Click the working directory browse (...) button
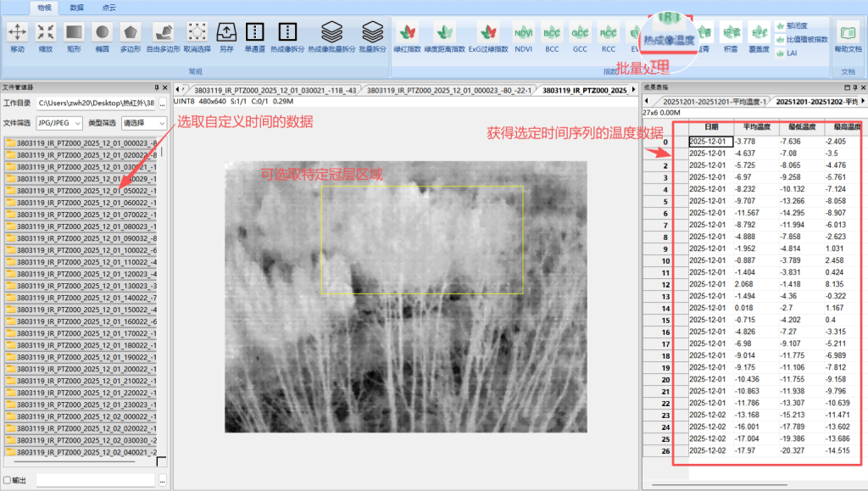The image size is (868, 491). tap(162, 103)
